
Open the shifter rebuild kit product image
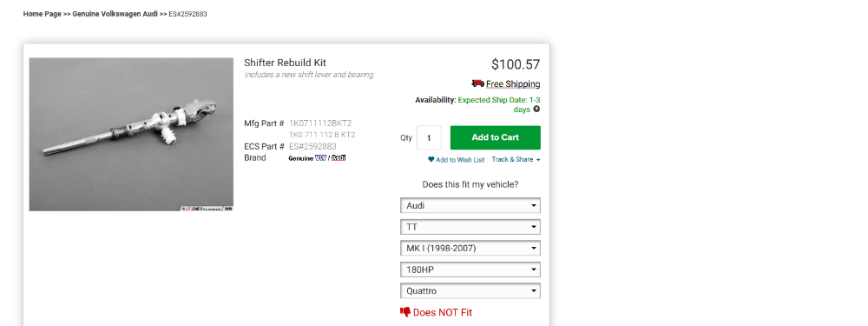tap(131, 134)
